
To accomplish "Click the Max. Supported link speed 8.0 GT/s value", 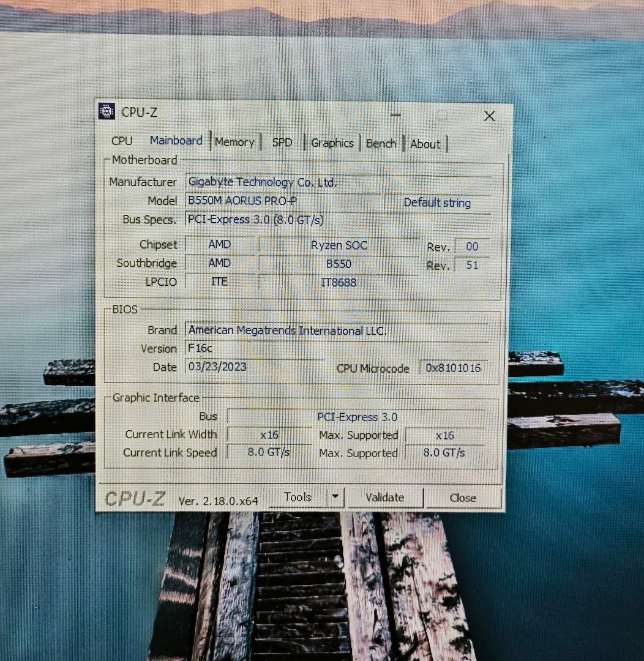I will (x=445, y=453).
